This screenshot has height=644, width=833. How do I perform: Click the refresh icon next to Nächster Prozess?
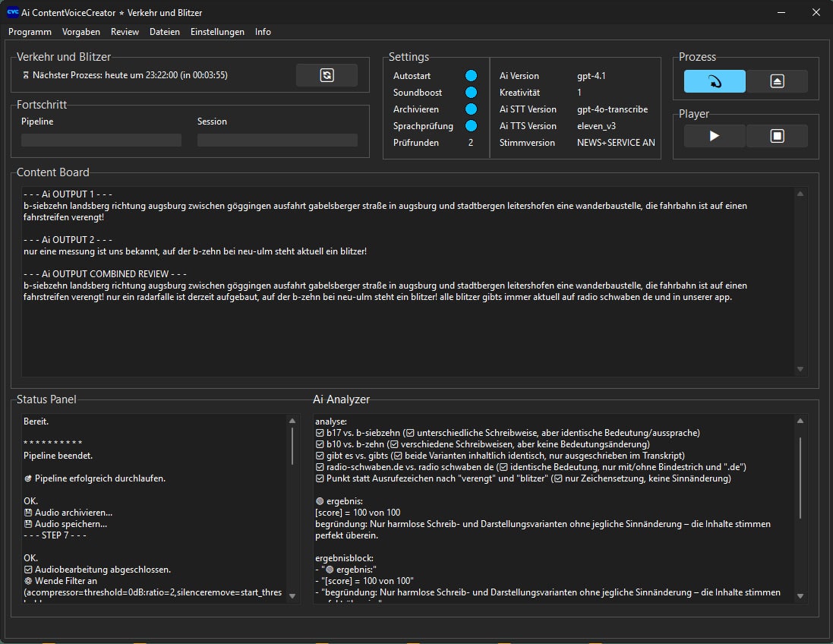[327, 74]
